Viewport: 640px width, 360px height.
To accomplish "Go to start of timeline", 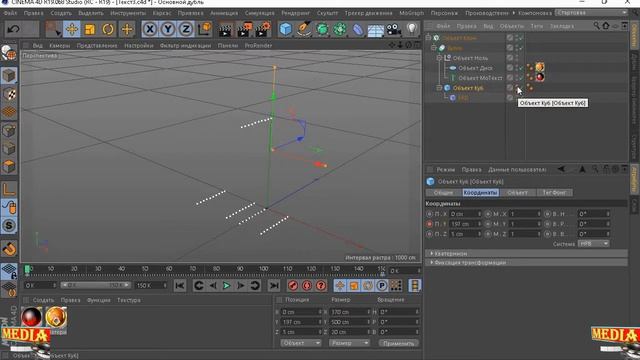I will [x=180, y=286].
